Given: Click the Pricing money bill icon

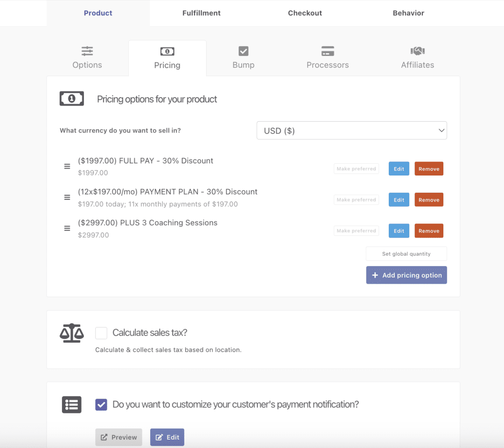Looking at the screenshot, I should pos(167,51).
